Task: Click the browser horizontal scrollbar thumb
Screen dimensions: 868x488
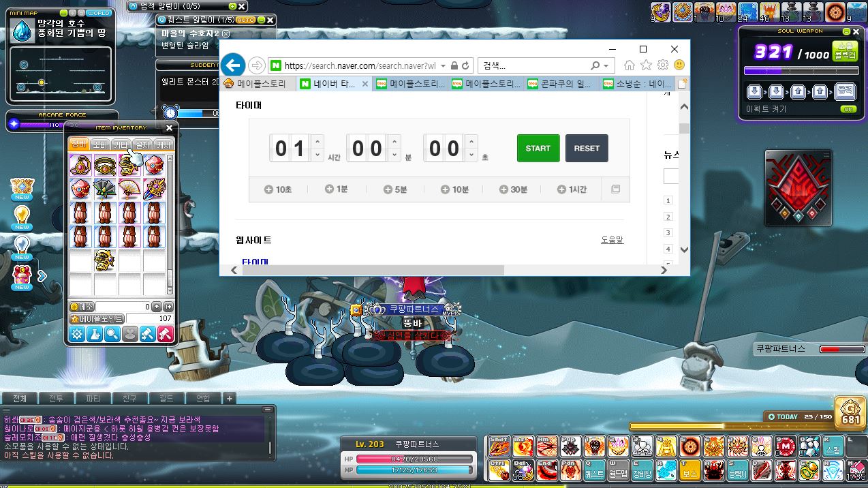Action: (x=373, y=270)
